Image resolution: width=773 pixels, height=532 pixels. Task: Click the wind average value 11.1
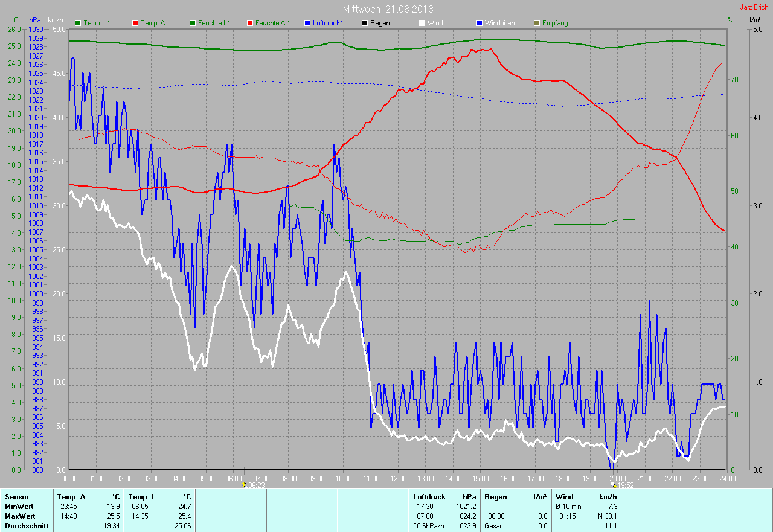coord(611,526)
